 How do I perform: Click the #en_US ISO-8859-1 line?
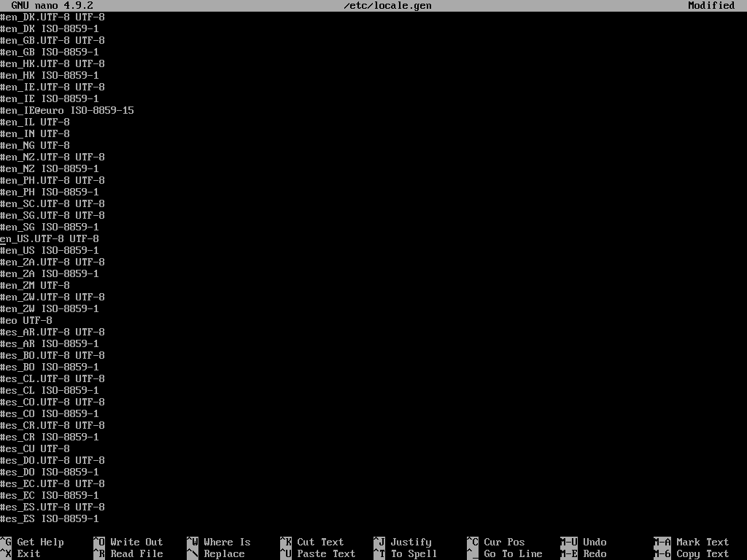point(50,251)
